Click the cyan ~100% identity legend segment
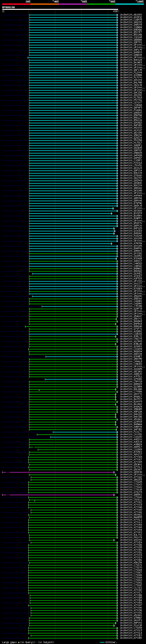Screen dimensions: 146x644 coord(130,4)
